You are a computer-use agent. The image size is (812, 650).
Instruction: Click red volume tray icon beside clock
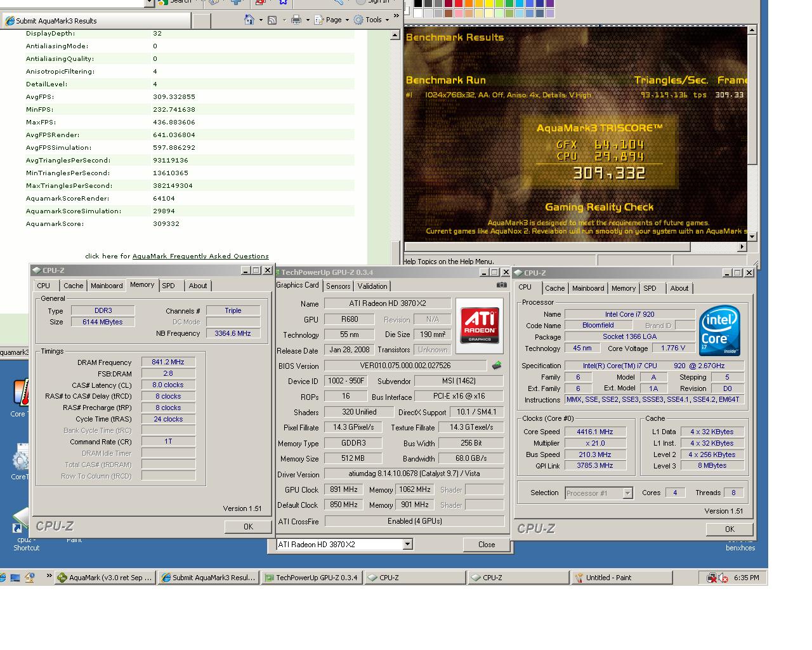723,578
